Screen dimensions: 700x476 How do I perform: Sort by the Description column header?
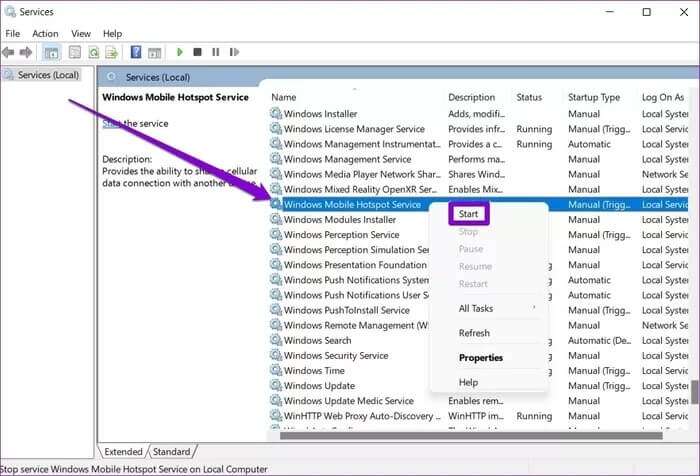pos(471,97)
